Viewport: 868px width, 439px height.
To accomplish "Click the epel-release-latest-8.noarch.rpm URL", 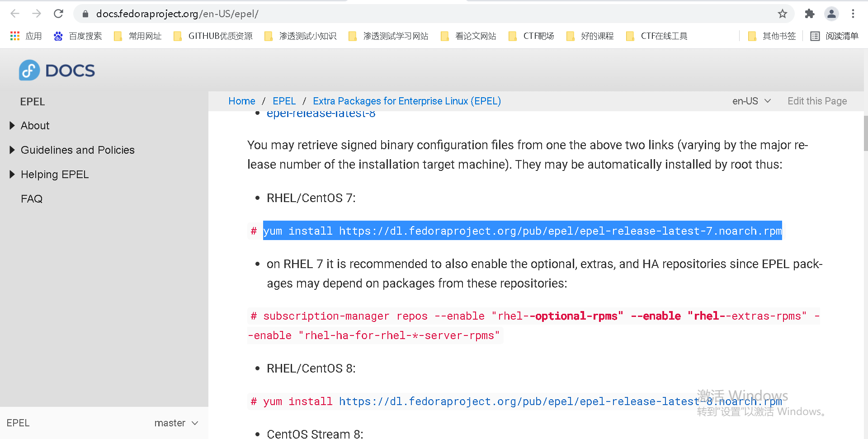I will 561,401.
